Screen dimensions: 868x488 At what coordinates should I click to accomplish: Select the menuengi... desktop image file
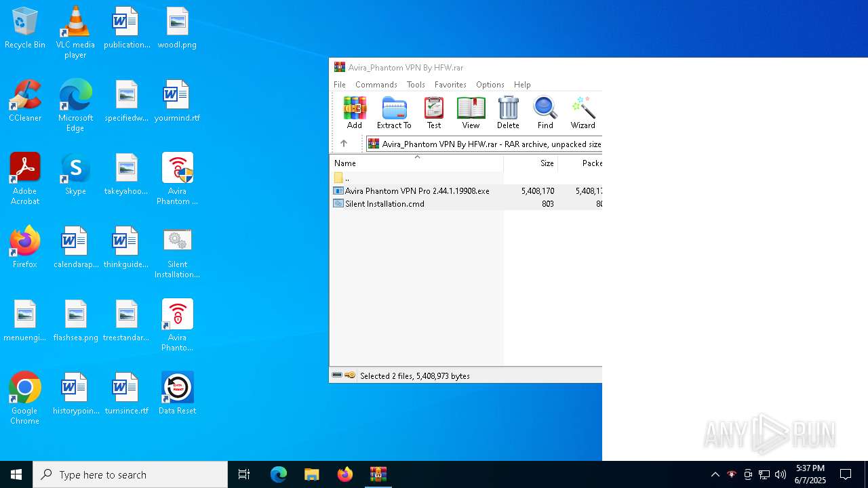(x=25, y=321)
